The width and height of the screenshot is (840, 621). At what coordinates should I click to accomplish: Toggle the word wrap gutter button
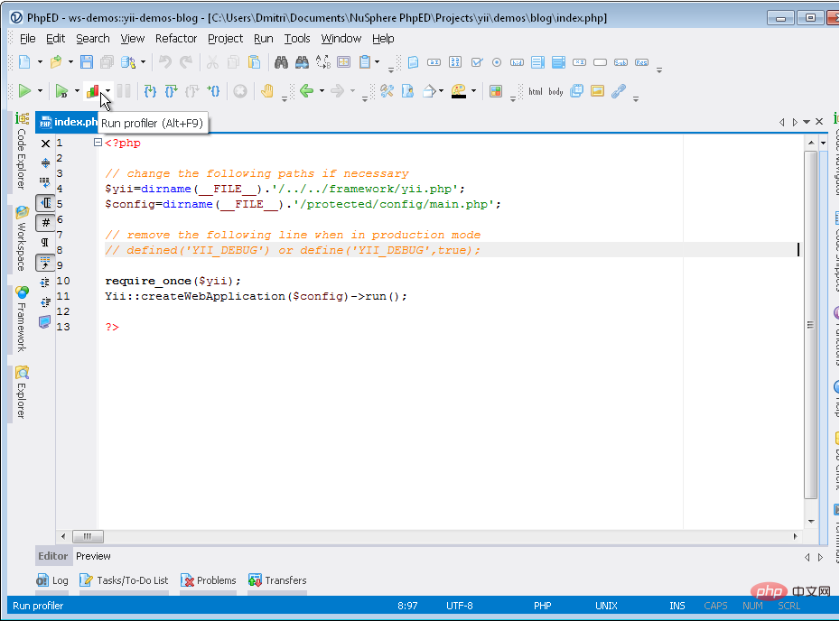[x=45, y=182]
